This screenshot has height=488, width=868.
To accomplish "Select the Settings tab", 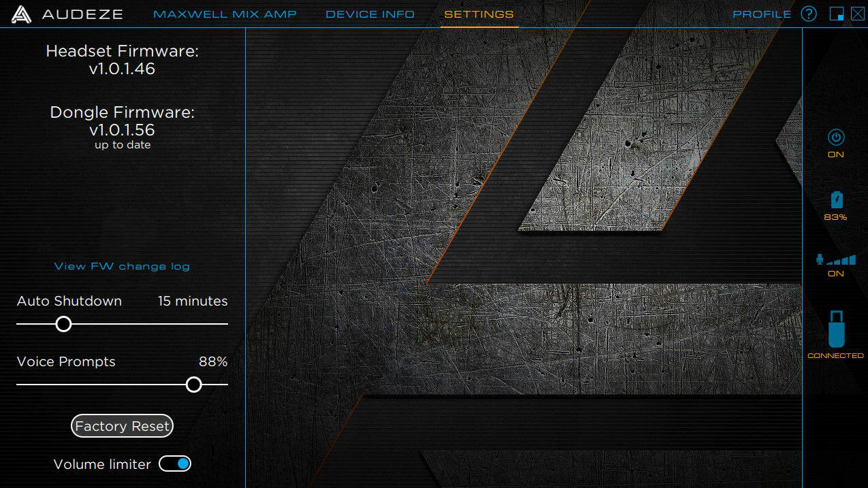I will [479, 14].
